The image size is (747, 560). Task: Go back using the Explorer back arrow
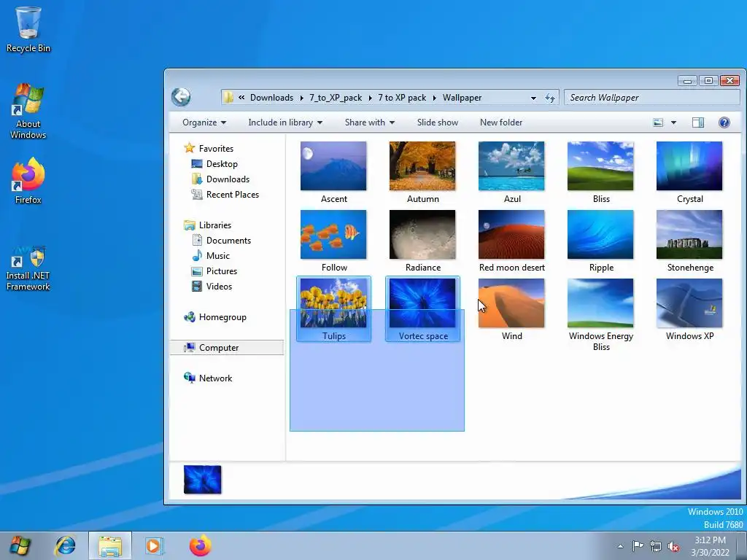pyautogui.click(x=181, y=97)
